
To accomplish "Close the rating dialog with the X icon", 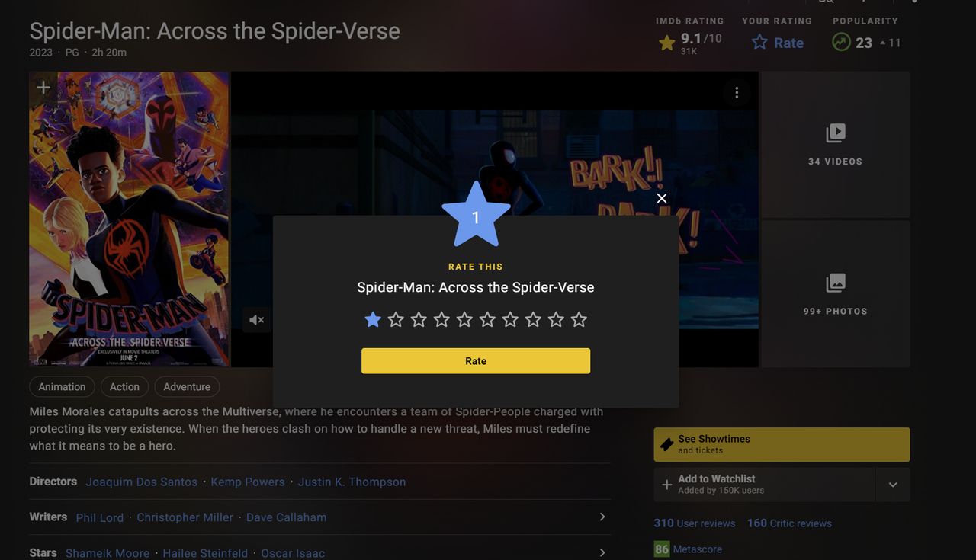I will [662, 198].
